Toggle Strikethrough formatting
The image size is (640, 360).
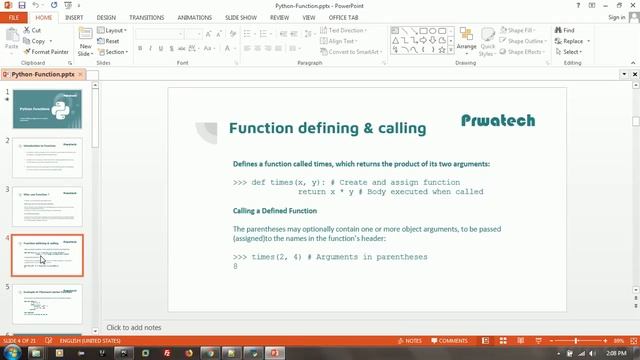[182, 49]
